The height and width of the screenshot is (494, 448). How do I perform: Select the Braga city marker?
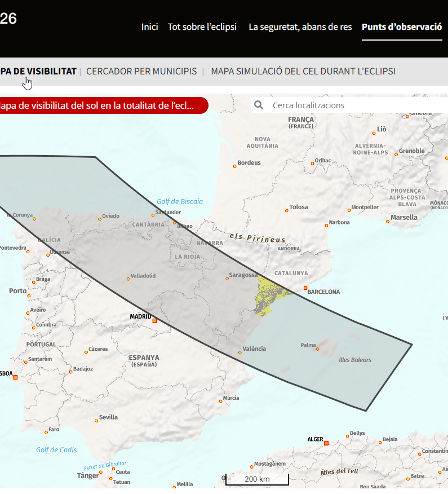pyautogui.click(x=34, y=282)
